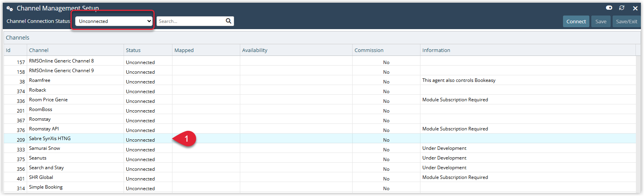
Task: Select the RoomBoss channel
Action: point(320,109)
